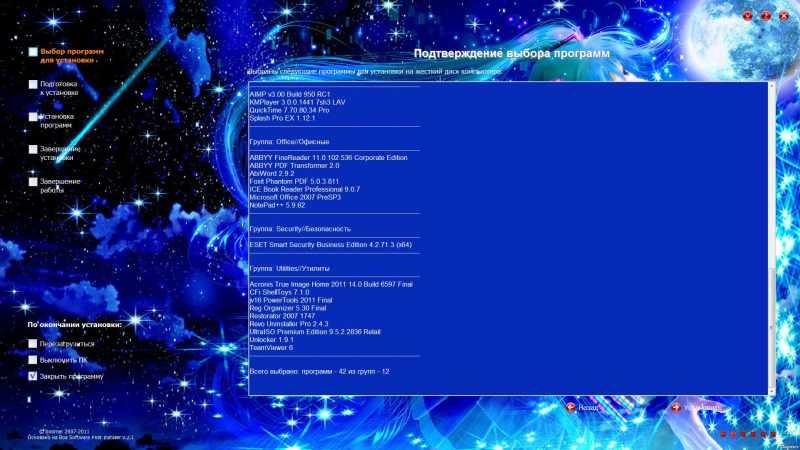
Task: Click the 'ABBYY PDF Transformer 2.0' line
Action: (x=294, y=165)
